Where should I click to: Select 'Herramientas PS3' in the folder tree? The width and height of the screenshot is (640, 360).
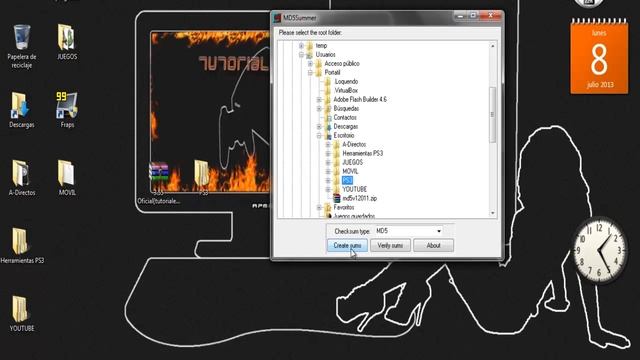click(362, 153)
